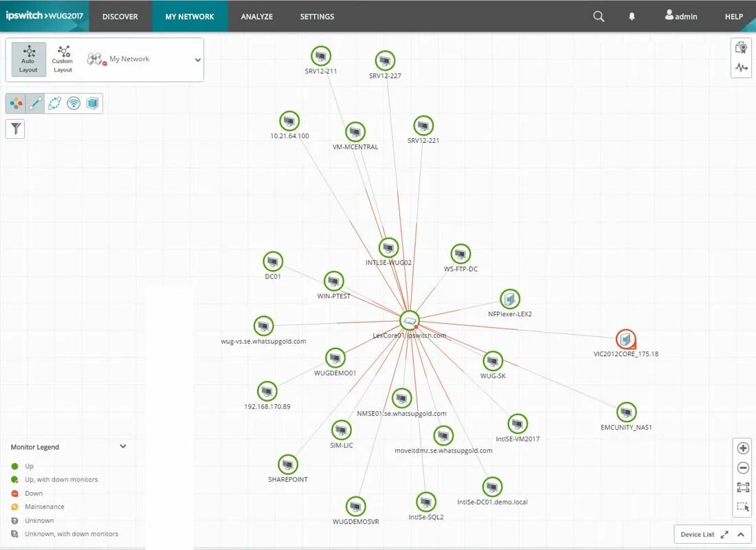Click 'Unknown, with down monitors' legend text
The image size is (756, 550).
pos(71,534)
